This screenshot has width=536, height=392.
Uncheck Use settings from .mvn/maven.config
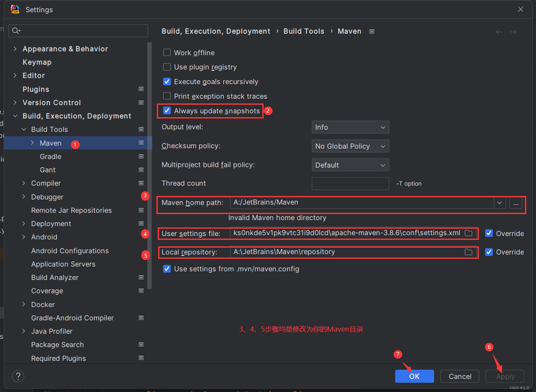point(167,269)
